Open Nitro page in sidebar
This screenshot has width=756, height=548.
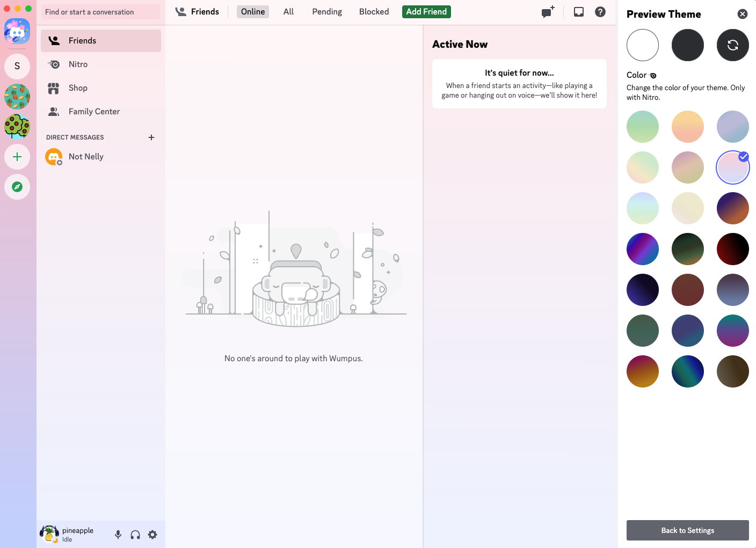[101, 64]
